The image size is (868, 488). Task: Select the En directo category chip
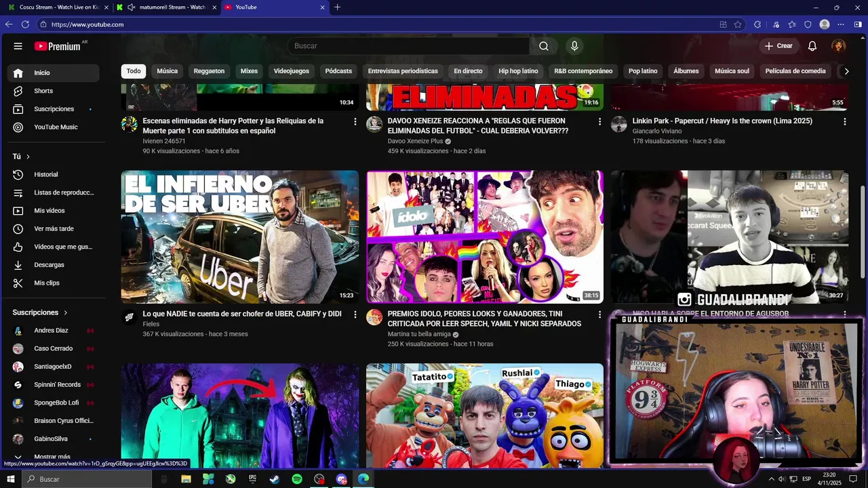click(468, 71)
